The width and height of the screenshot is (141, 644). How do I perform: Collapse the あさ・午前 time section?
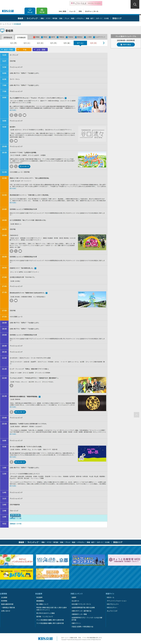coord(8,50)
